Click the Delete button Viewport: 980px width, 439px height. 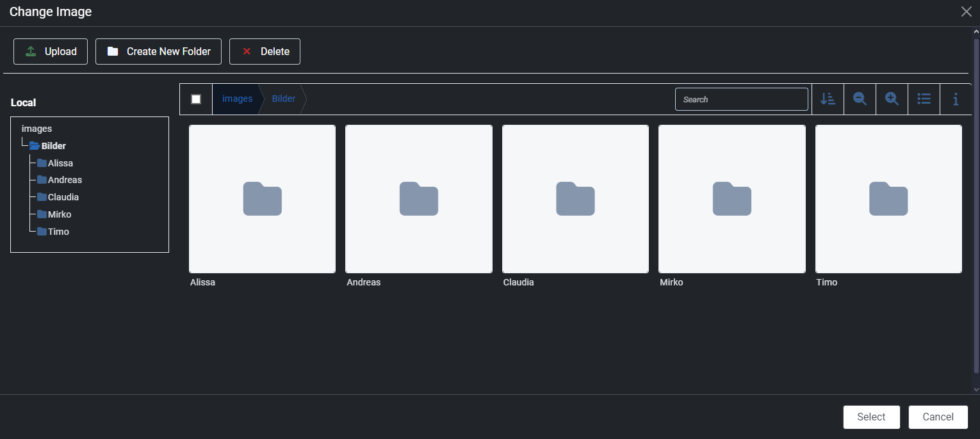265,52
